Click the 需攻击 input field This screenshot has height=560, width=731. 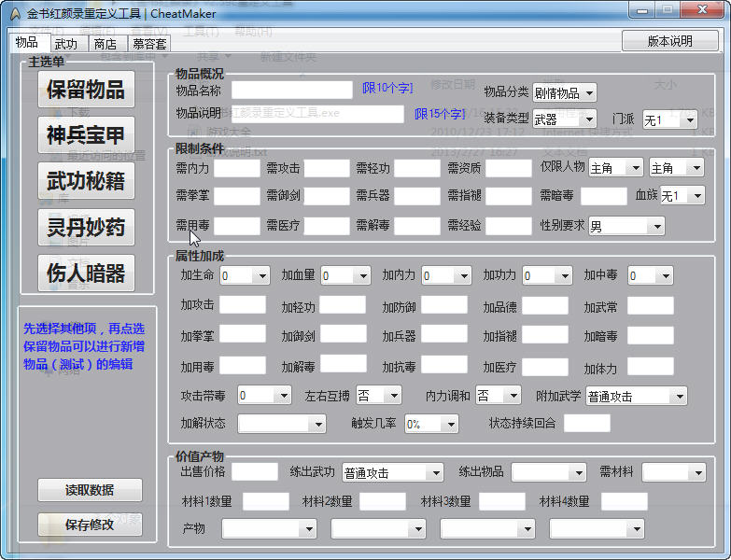pyautogui.click(x=327, y=168)
